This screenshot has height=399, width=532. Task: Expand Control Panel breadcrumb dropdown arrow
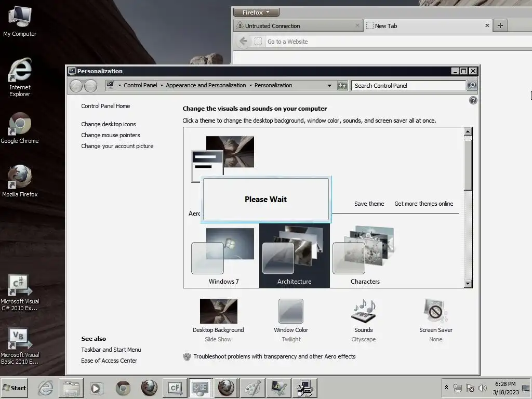click(x=162, y=86)
